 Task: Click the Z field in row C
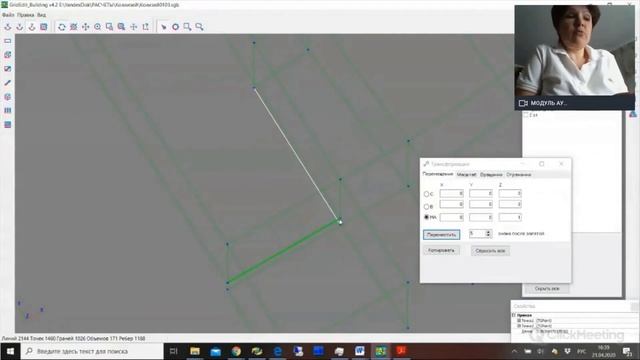point(510,193)
